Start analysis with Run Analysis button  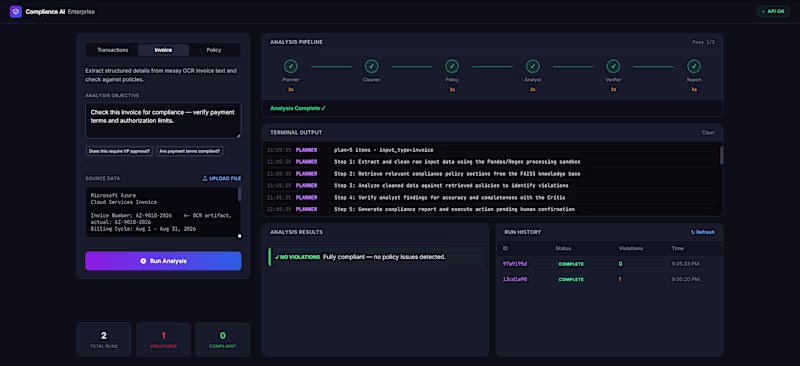click(163, 261)
